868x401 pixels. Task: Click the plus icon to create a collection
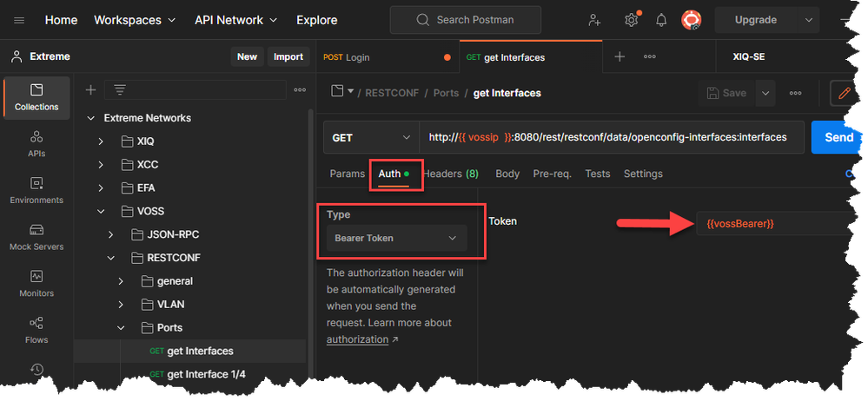pos(90,89)
